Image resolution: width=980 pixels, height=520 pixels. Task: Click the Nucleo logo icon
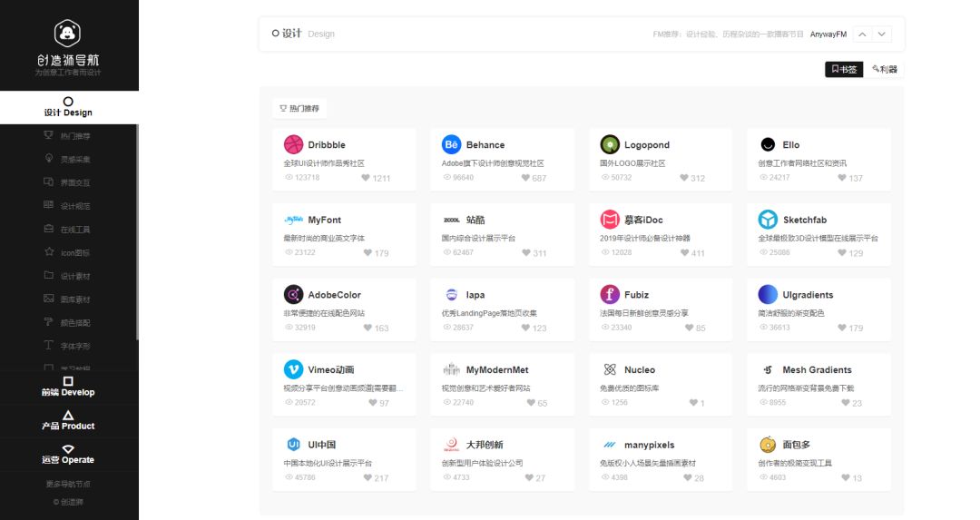tap(610, 369)
